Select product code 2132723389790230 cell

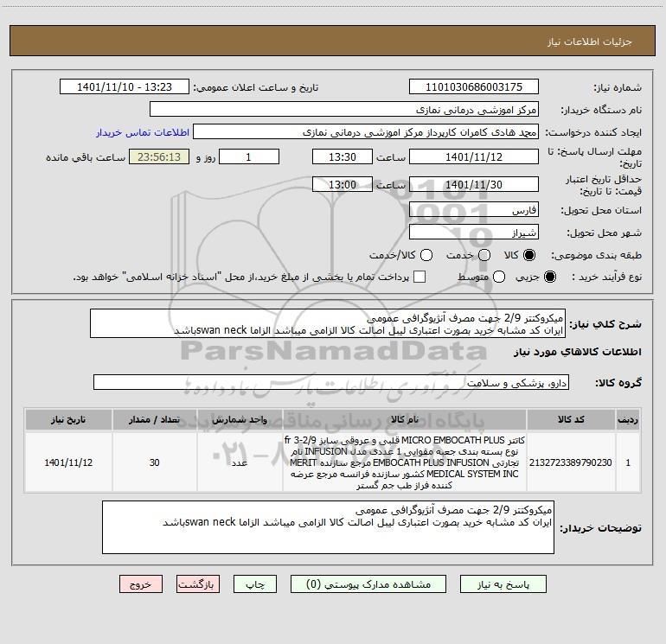coord(571,462)
